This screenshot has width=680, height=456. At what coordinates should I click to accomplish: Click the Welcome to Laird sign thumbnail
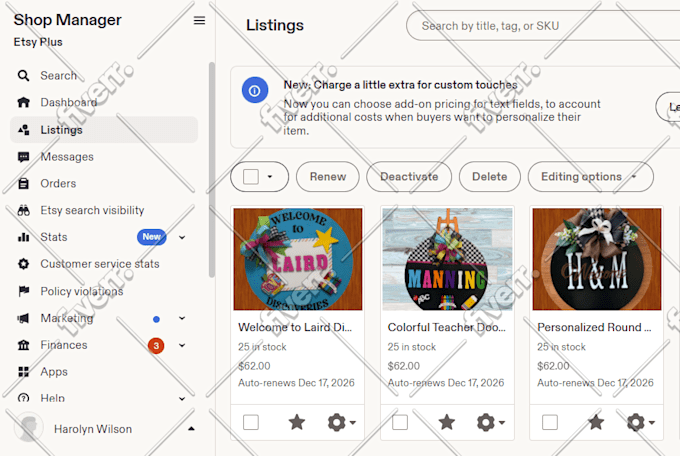click(298, 259)
